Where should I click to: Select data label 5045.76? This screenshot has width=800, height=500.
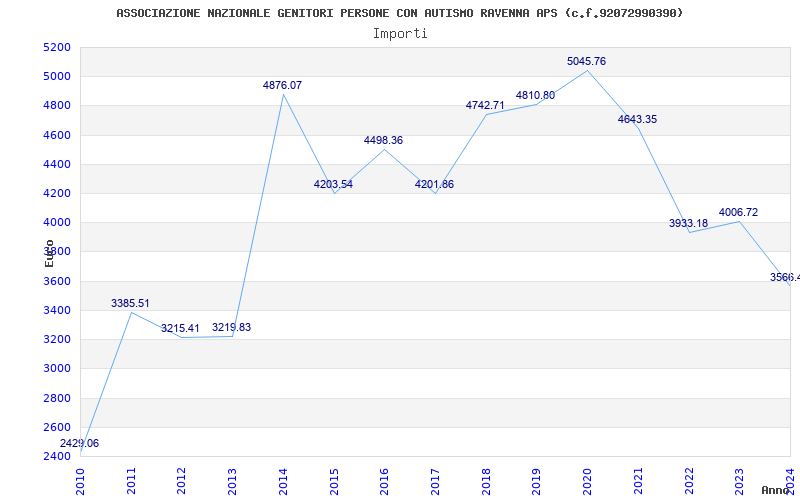coord(586,62)
